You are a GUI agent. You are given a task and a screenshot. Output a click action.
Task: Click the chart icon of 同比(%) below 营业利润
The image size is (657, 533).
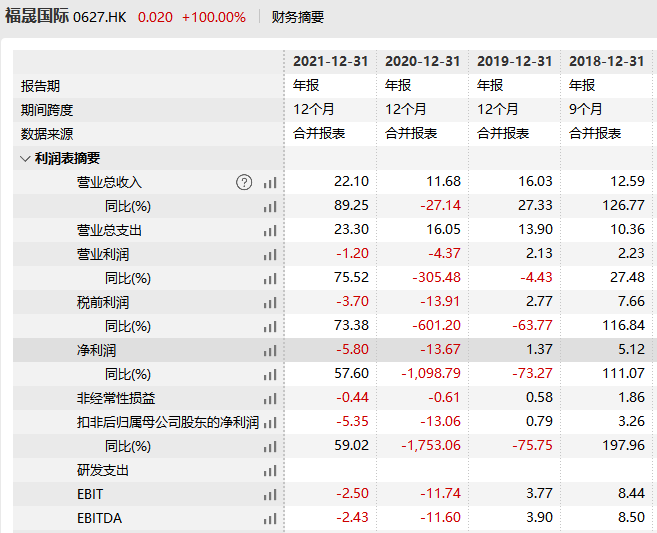point(270,279)
